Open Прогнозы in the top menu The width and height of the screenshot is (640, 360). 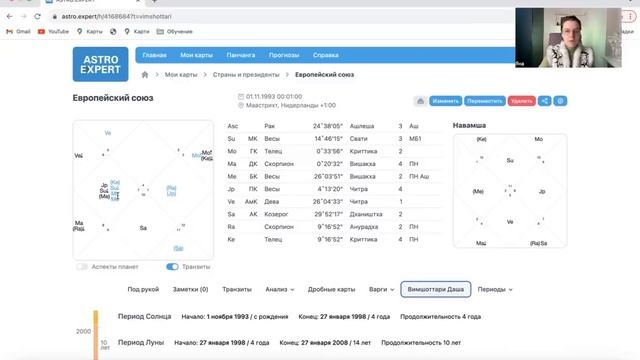[x=284, y=55]
